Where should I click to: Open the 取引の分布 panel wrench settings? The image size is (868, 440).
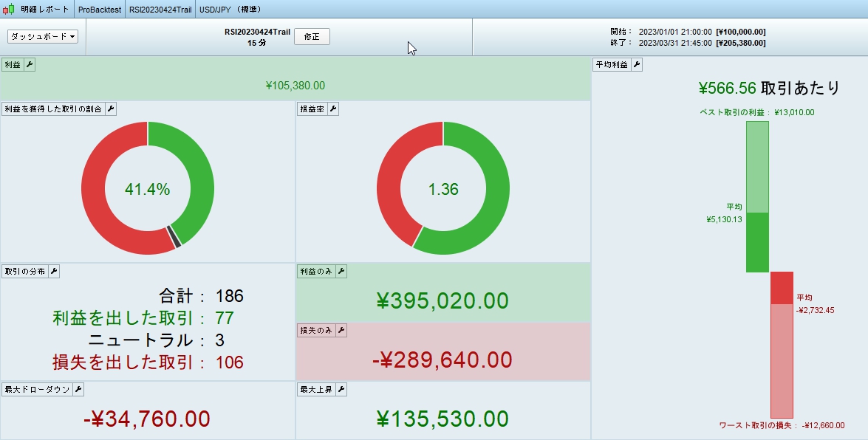tap(54, 272)
